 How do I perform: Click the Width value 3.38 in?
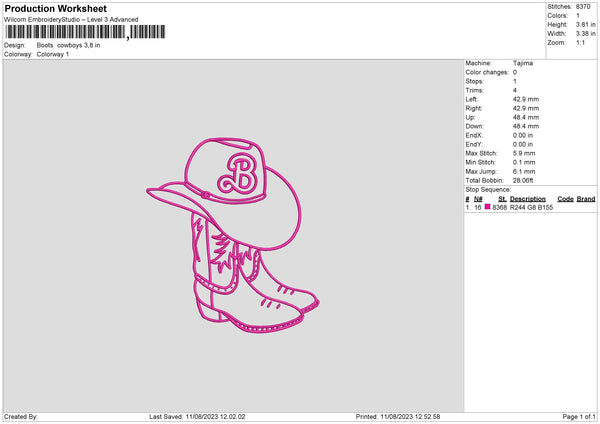585,34
